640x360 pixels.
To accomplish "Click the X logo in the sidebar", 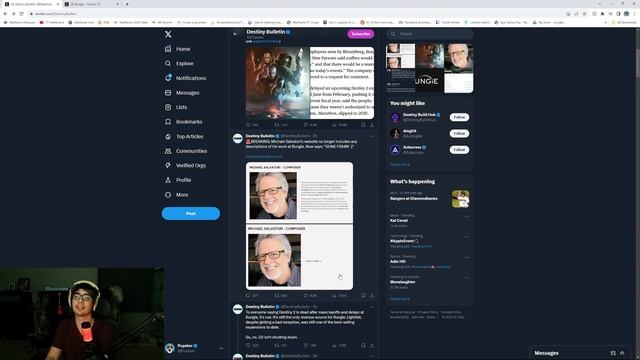I will click(168, 34).
